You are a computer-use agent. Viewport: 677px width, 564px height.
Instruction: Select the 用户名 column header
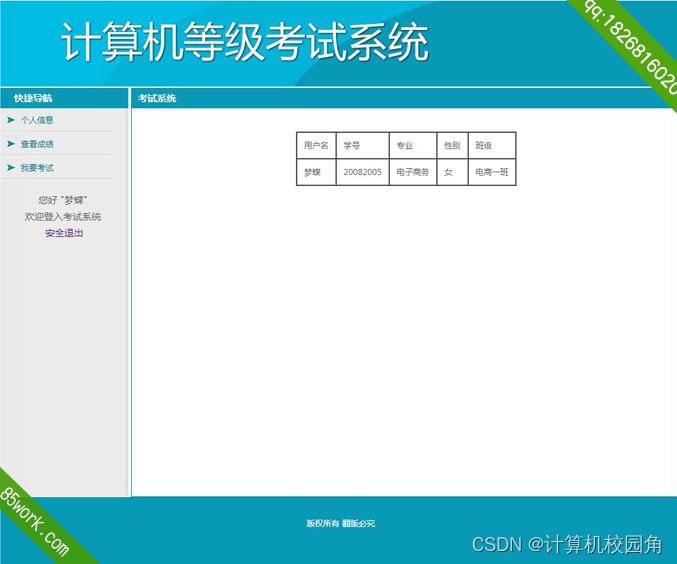point(316,146)
